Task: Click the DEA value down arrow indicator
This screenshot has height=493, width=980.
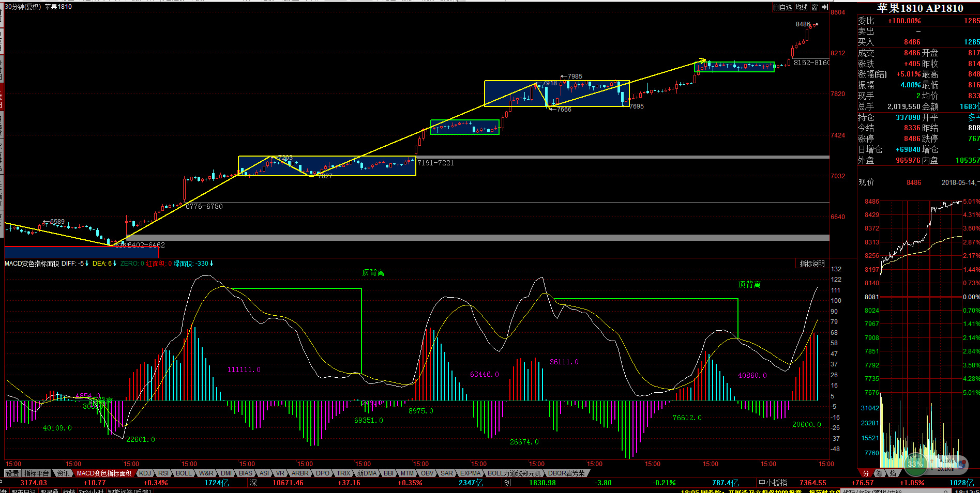Action: [114, 264]
